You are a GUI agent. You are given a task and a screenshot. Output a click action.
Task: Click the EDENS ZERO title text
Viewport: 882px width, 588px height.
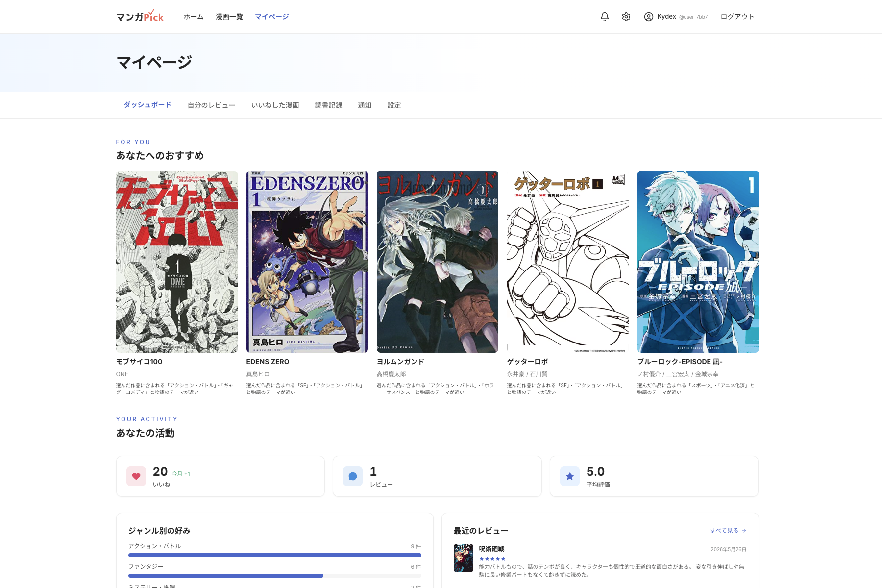(x=268, y=362)
